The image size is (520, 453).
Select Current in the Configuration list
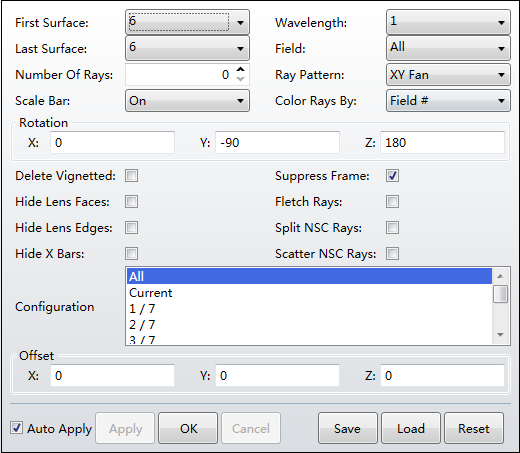[309, 293]
